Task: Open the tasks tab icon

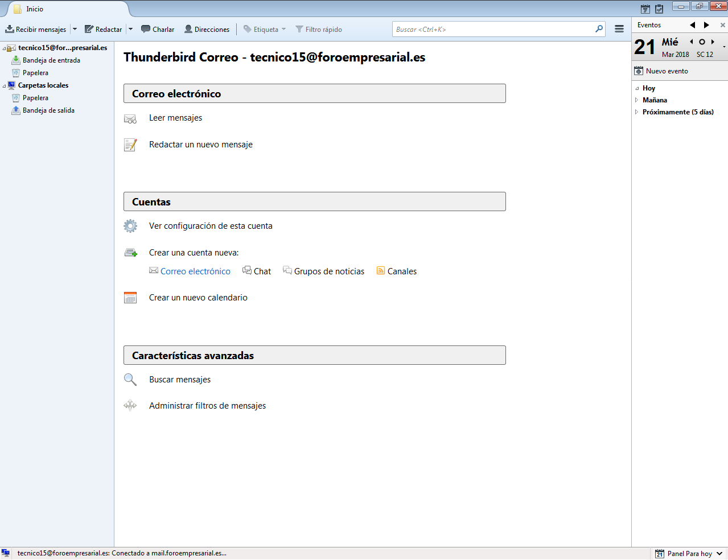Action: tap(659, 9)
